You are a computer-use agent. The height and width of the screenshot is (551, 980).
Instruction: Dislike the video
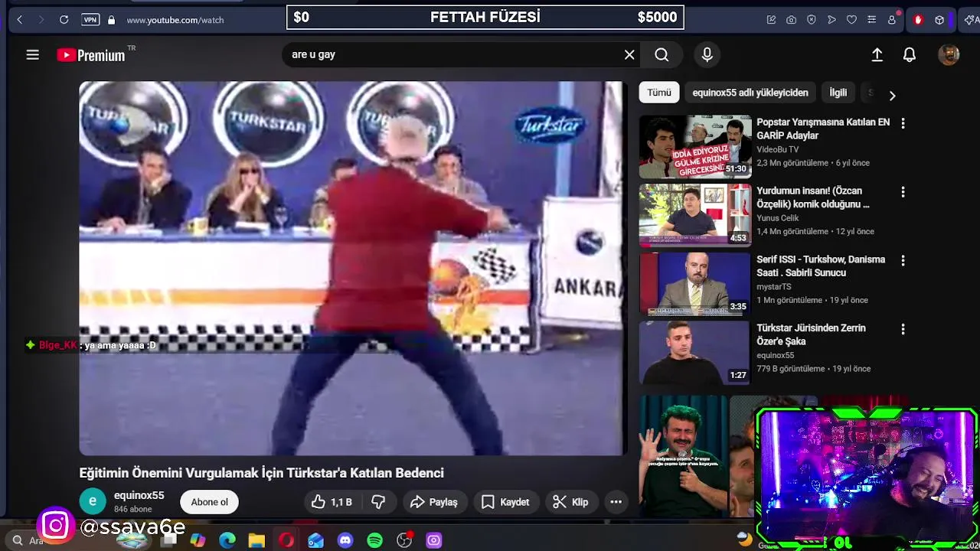point(378,502)
